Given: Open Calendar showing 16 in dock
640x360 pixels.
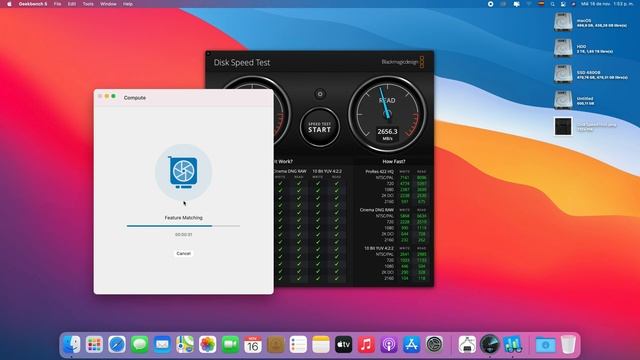Looking at the screenshot, I should pyautogui.click(x=253, y=345).
